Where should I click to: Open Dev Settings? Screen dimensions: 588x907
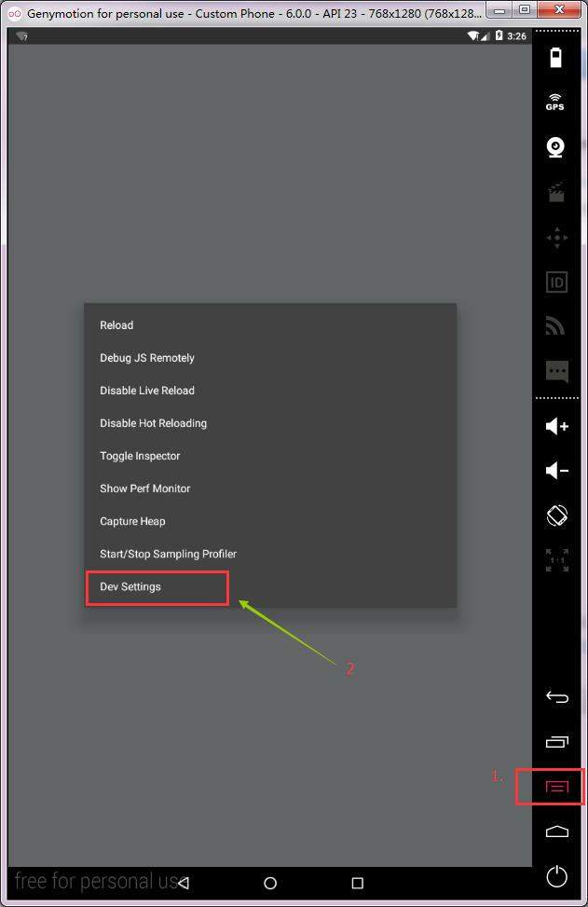coord(270,586)
